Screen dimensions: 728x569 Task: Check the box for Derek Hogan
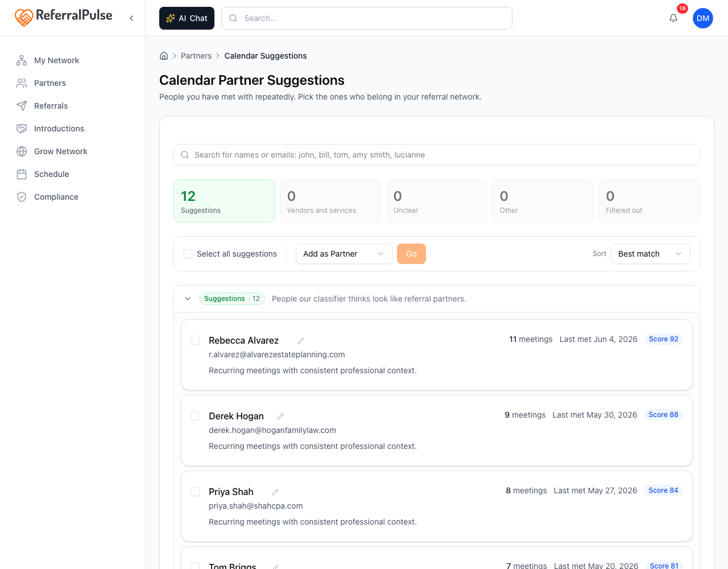[x=195, y=416]
